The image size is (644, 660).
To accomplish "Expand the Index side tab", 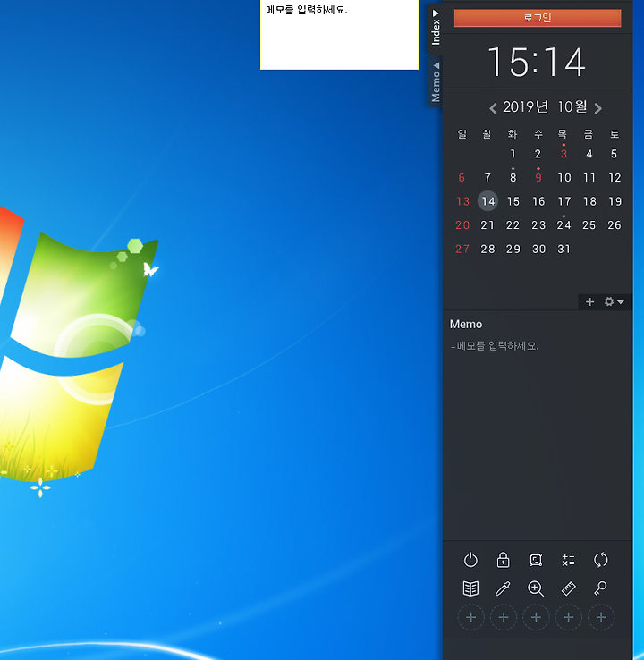I will (x=436, y=28).
